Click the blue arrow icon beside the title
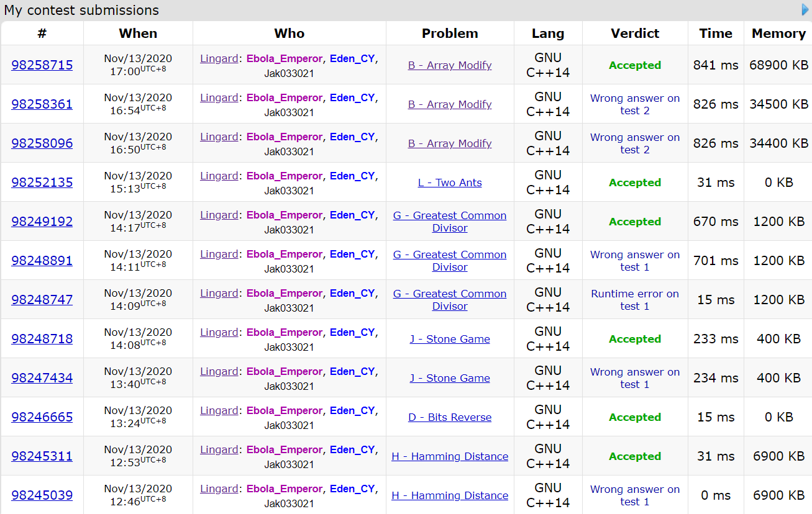This screenshot has width=812, height=514. click(806, 10)
